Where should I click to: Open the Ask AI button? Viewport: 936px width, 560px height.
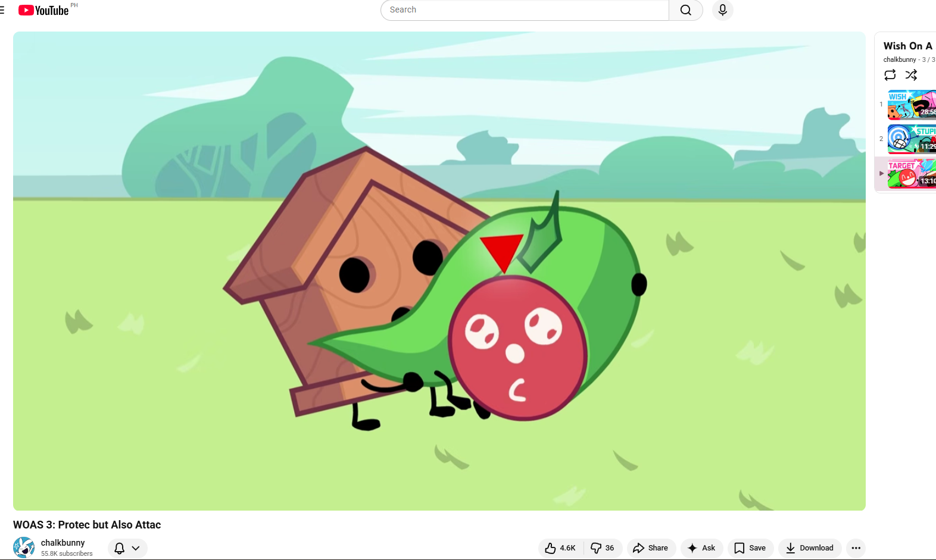tap(702, 548)
